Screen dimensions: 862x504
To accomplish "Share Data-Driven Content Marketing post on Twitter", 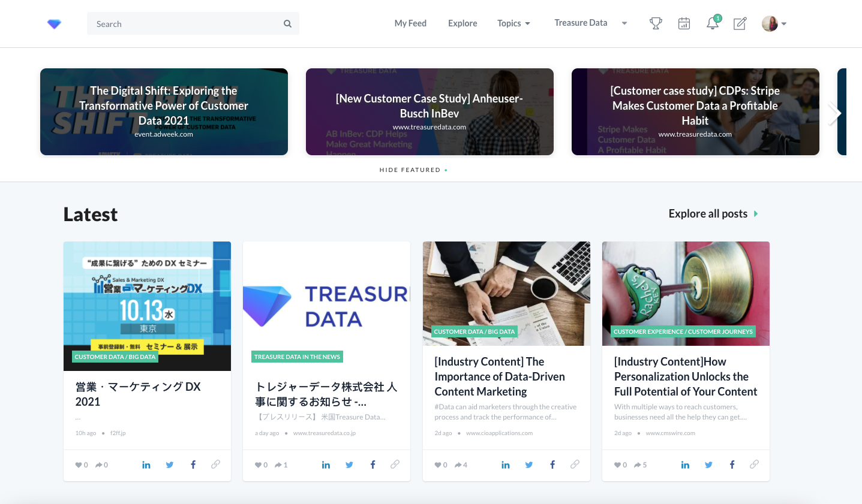I will (x=529, y=464).
